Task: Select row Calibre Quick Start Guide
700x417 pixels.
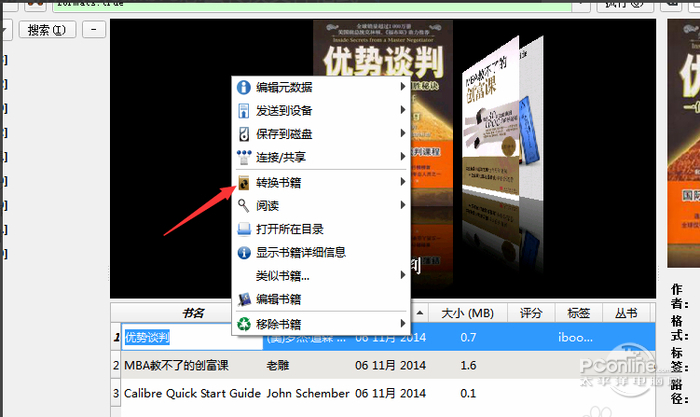Action: coord(388,393)
